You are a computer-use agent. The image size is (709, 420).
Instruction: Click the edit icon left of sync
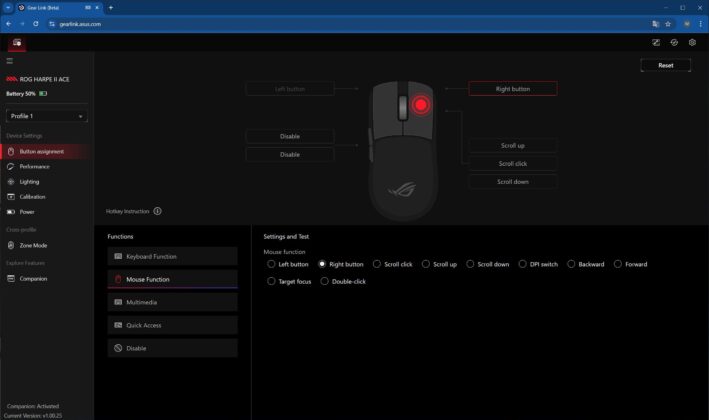pos(656,42)
